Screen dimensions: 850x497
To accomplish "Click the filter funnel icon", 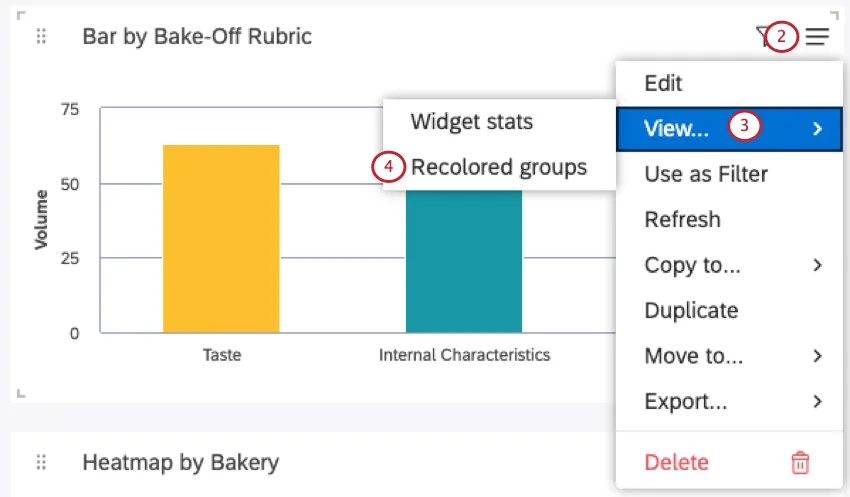I will (762, 37).
